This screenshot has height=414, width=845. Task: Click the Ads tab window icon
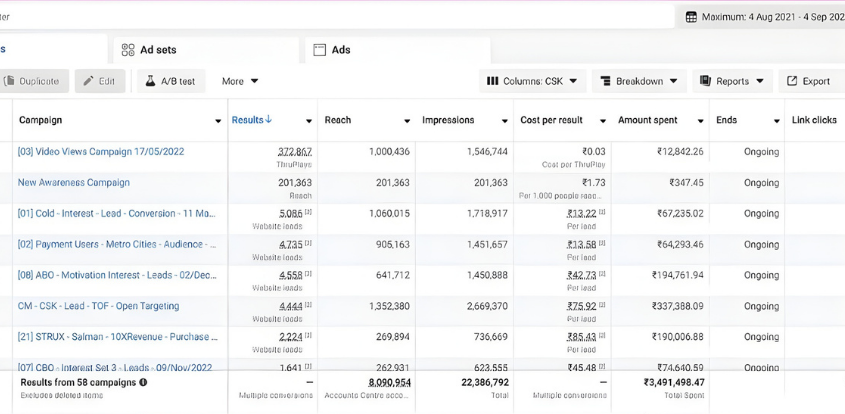point(319,50)
